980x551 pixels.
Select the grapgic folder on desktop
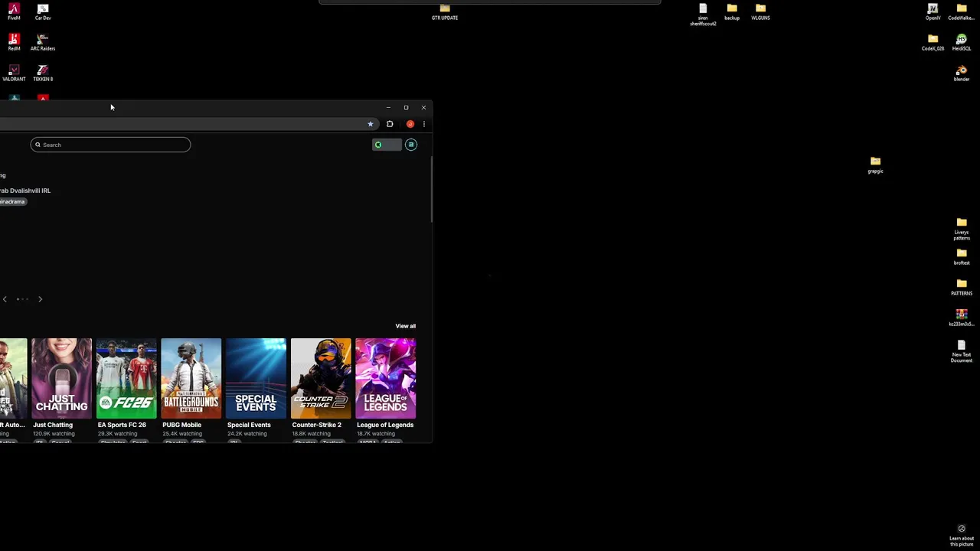[875, 165]
